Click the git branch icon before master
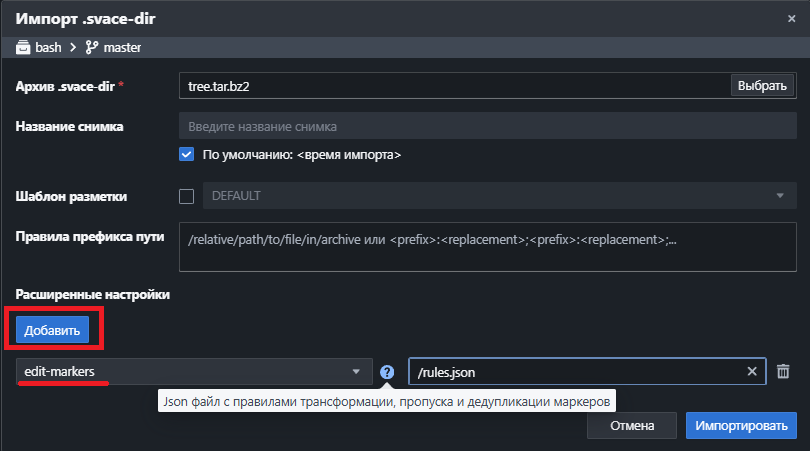Image resolution: width=810 pixels, height=451 pixels. 93,47
